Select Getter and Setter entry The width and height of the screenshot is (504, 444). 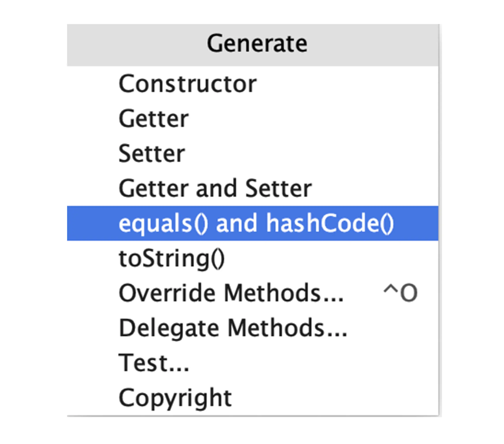click(252, 188)
